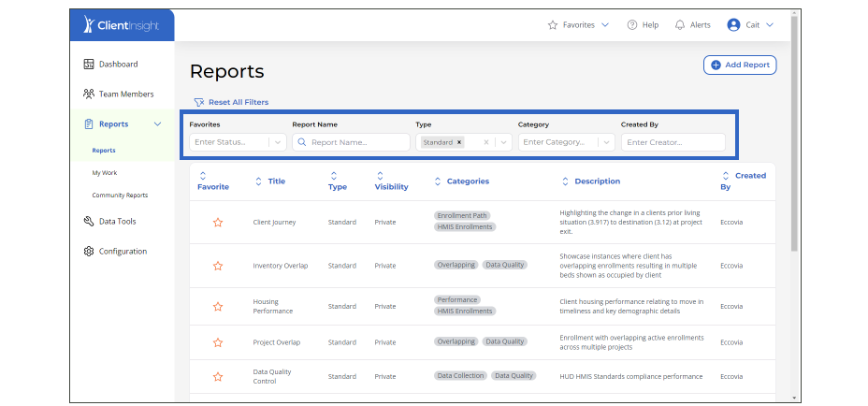The width and height of the screenshot is (868, 406).
Task: Open Community Reports sidebar item
Action: point(120,196)
